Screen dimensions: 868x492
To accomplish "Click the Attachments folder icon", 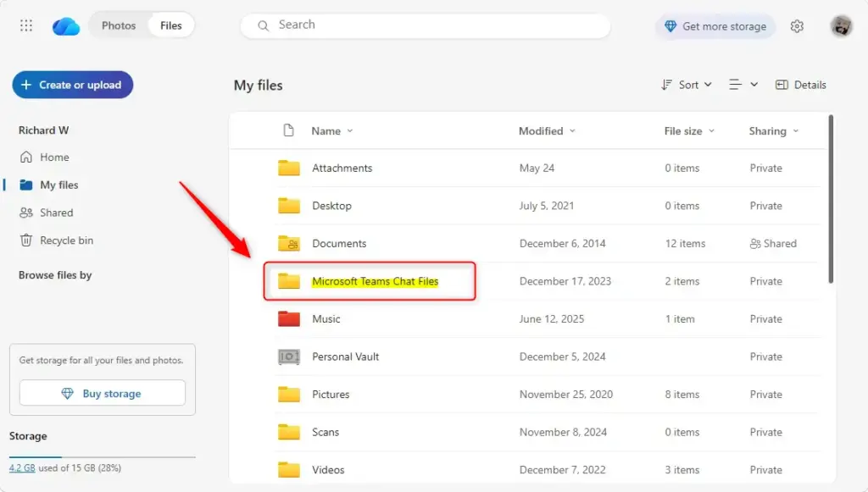I will click(289, 168).
